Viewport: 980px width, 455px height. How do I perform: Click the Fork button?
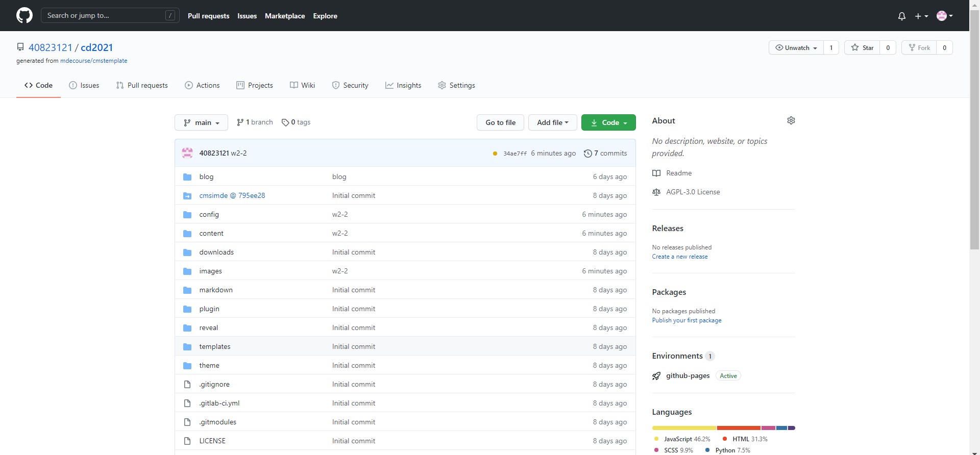pos(919,47)
